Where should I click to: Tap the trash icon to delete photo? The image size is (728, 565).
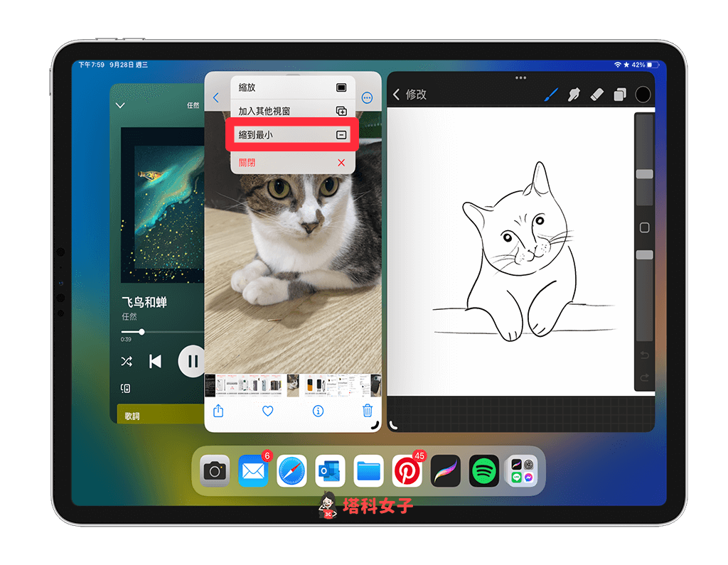pos(368,410)
